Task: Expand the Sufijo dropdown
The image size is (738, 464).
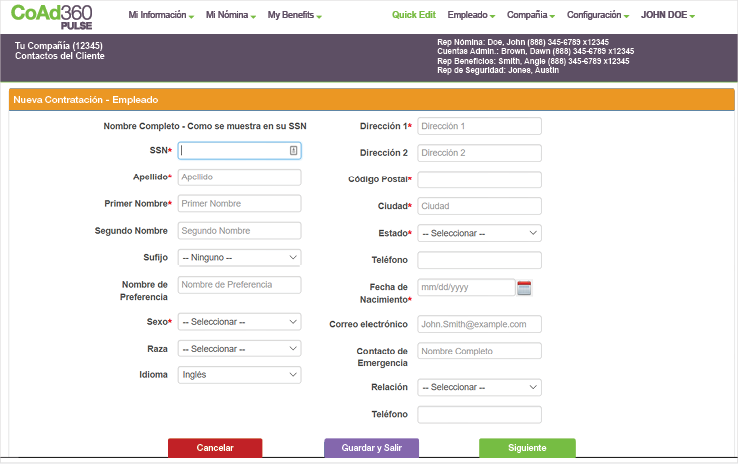Action: tap(239, 257)
